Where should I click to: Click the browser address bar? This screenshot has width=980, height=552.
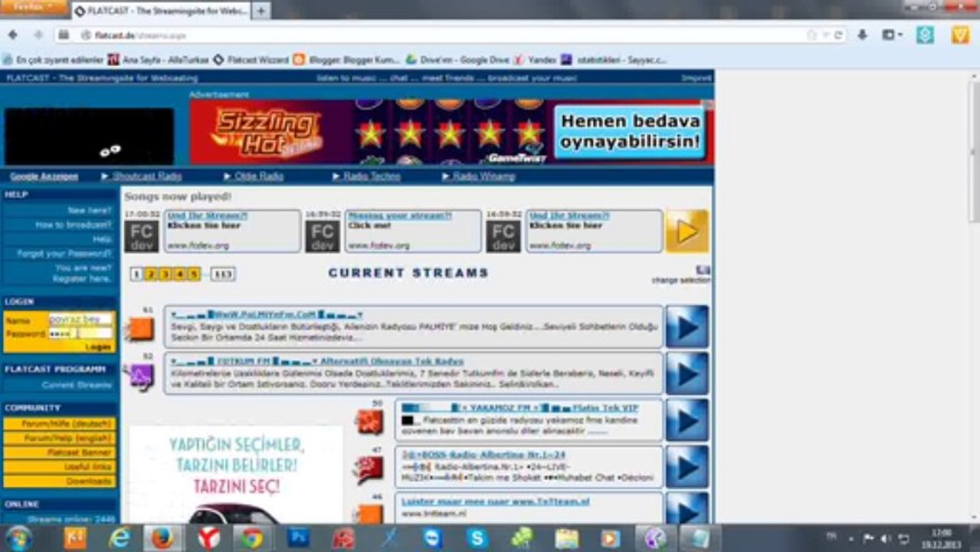point(444,35)
